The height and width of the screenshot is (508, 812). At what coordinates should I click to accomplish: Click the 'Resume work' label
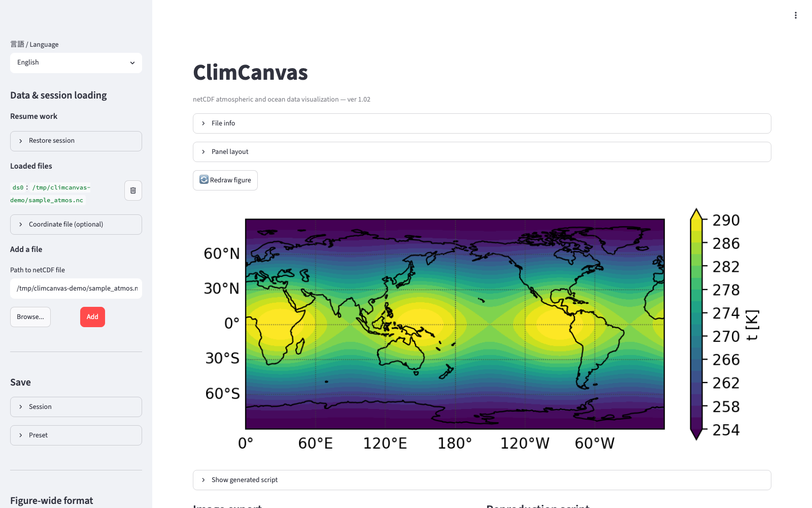33,116
